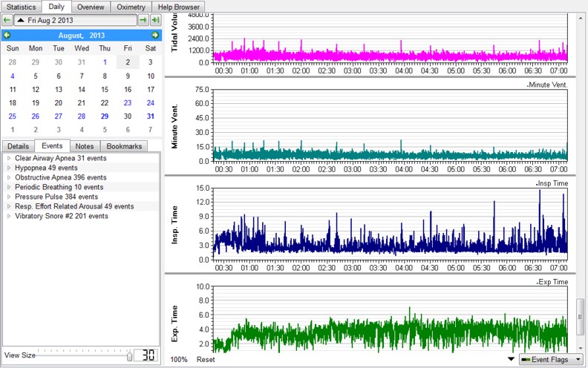Image resolution: width=588 pixels, height=368 pixels.
Task: Jump to the most recent day
Action: [155, 20]
